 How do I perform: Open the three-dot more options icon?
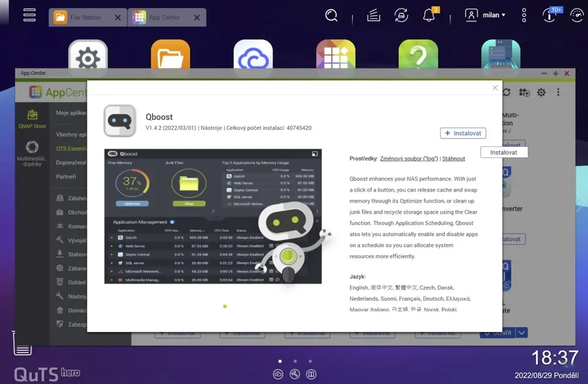point(524,15)
